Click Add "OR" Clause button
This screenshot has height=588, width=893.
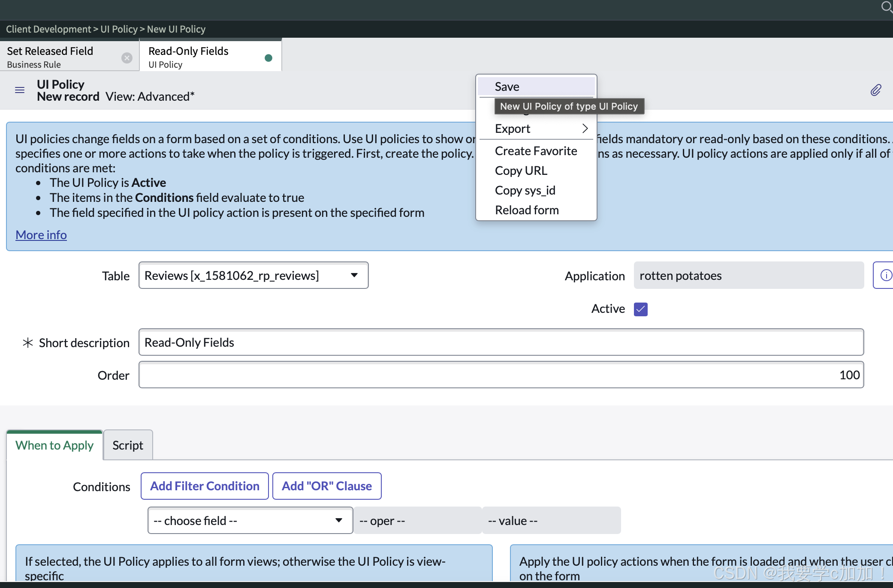click(x=326, y=486)
